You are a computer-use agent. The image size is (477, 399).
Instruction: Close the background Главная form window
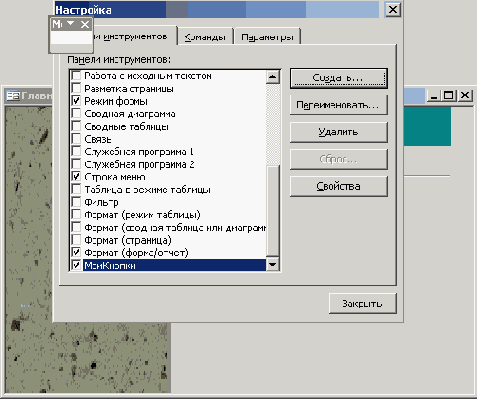click(464, 96)
